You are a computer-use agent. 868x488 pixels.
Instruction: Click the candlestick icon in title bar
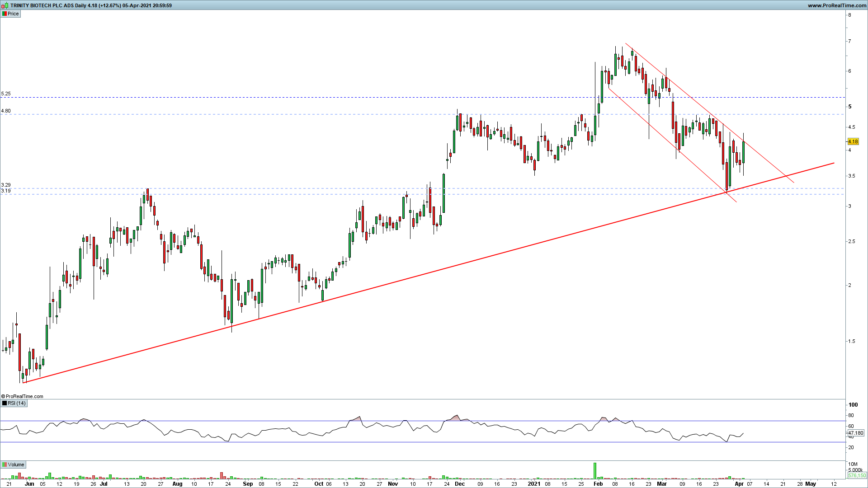click(5, 5)
